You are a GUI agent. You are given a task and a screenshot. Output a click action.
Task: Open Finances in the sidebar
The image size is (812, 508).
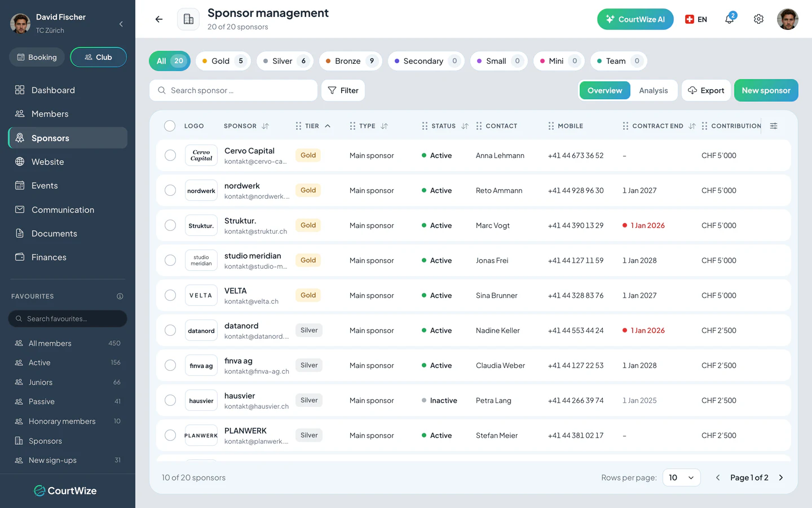click(68, 257)
